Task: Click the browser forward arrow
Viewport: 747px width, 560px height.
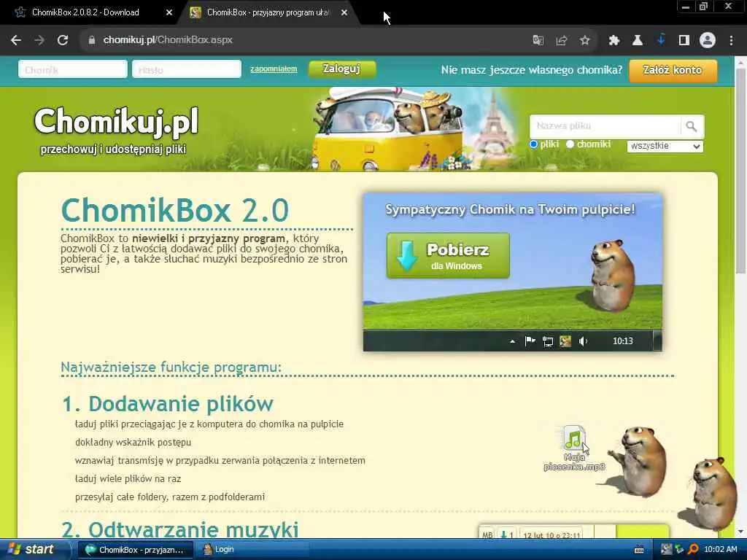Action: pyautogui.click(x=39, y=41)
